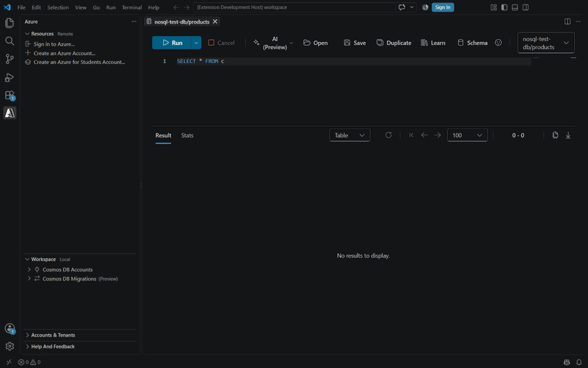
Task: Open the Run button dropdown arrow
Action: click(x=196, y=42)
